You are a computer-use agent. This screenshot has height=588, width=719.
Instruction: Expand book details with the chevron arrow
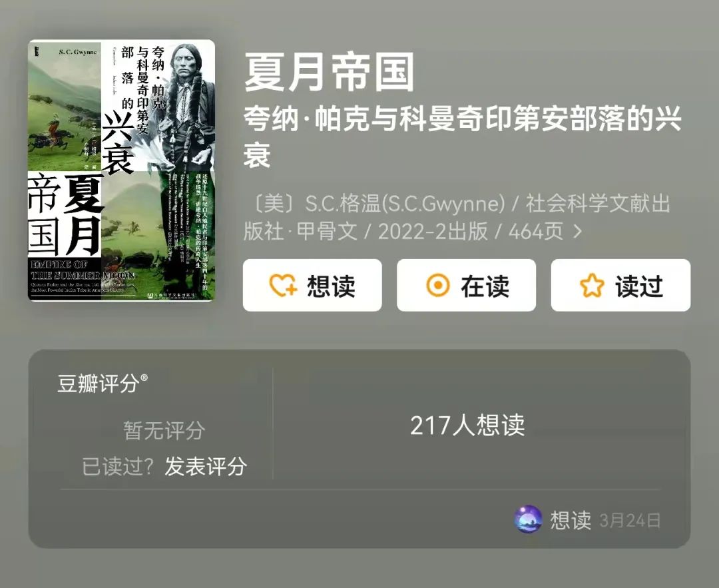click(x=578, y=232)
